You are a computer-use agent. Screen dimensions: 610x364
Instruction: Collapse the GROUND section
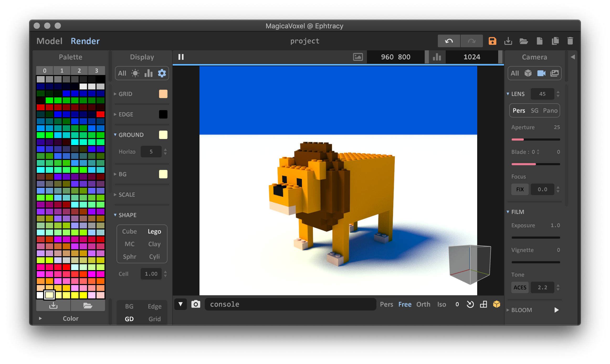point(115,135)
